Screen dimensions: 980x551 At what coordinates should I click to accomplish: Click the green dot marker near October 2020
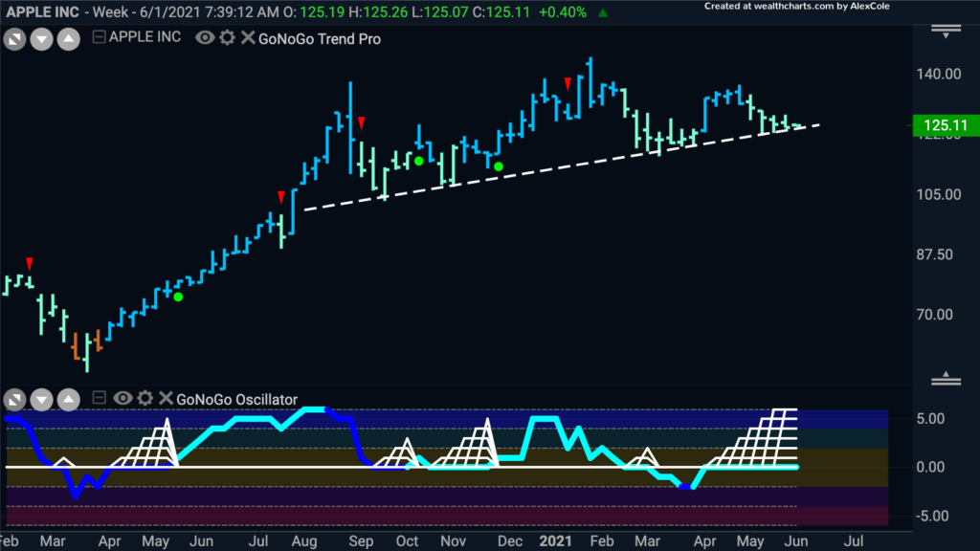coord(419,161)
